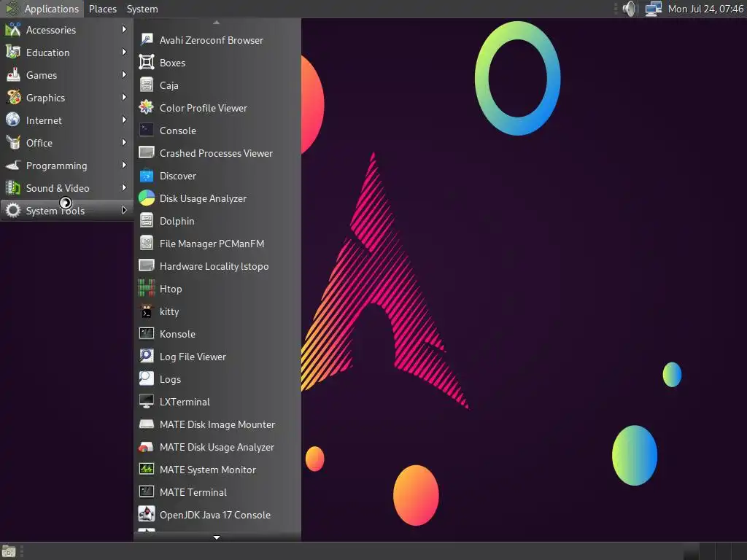Select the Internet category label

coord(44,120)
